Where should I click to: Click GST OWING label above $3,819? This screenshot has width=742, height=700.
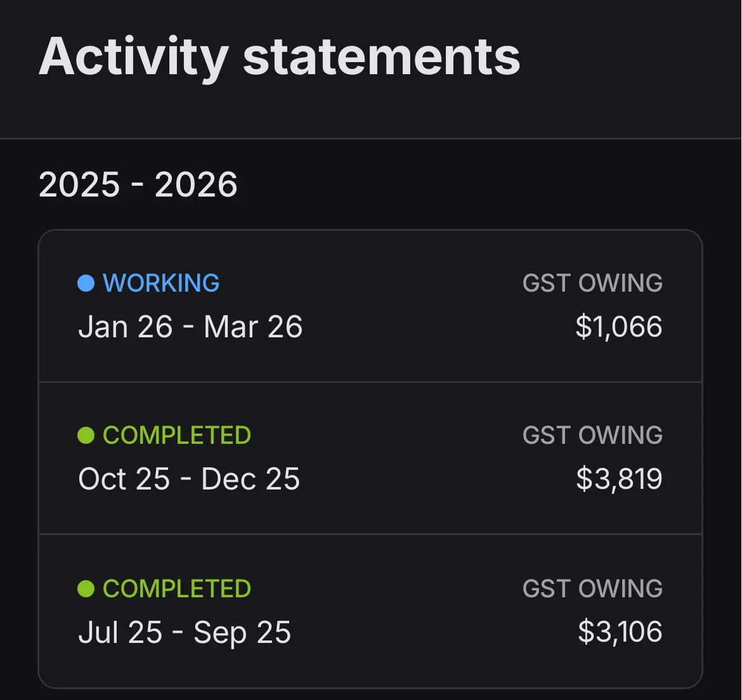pos(592,436)
